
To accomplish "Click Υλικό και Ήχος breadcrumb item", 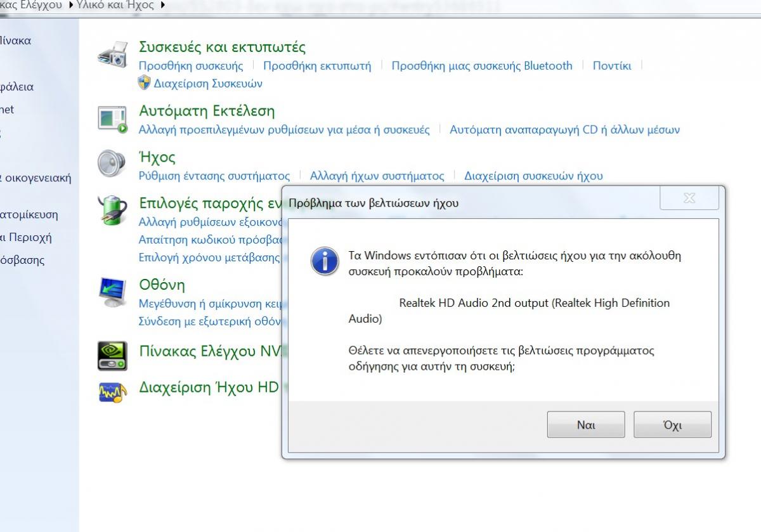I will [x=115, y=5].
